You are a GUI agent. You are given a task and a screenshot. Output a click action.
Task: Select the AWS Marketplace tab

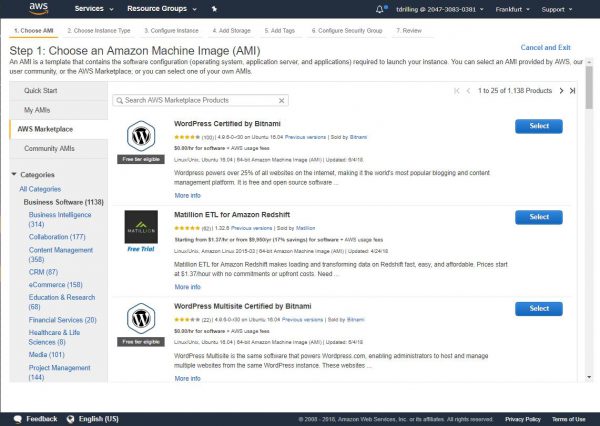(x=59, y=129)
